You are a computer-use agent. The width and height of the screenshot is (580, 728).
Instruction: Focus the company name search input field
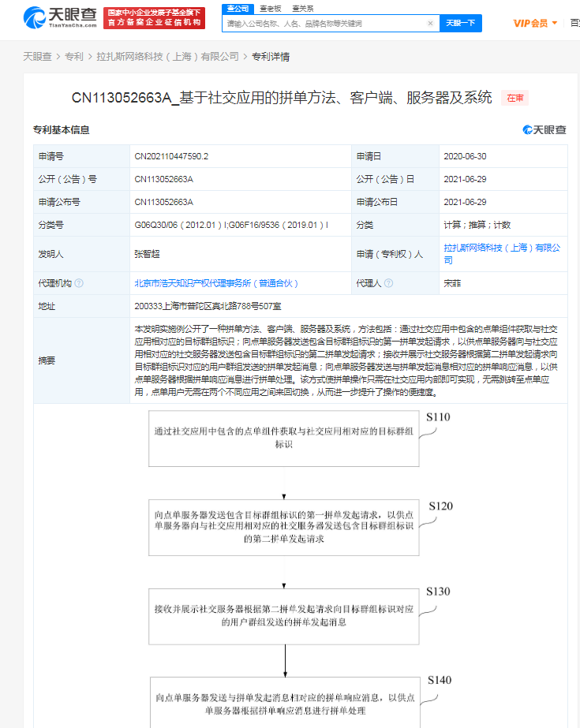point(325,24)
